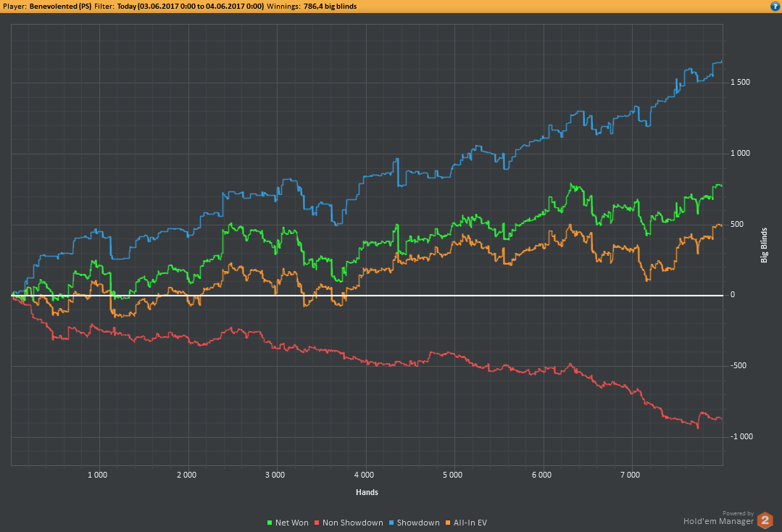Click the 6 000 hands axis label
This screenshot has height=532, width=782.
(x=541, y=475)
